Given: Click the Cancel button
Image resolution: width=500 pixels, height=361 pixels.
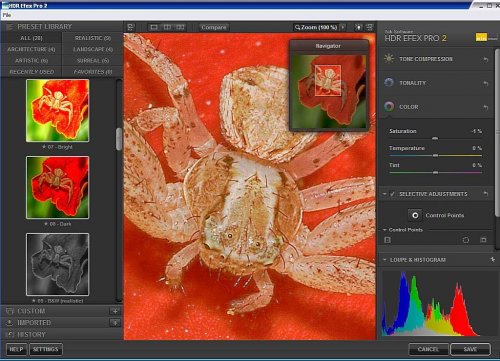Looking at the screenshot, I should tap(428, 349).
